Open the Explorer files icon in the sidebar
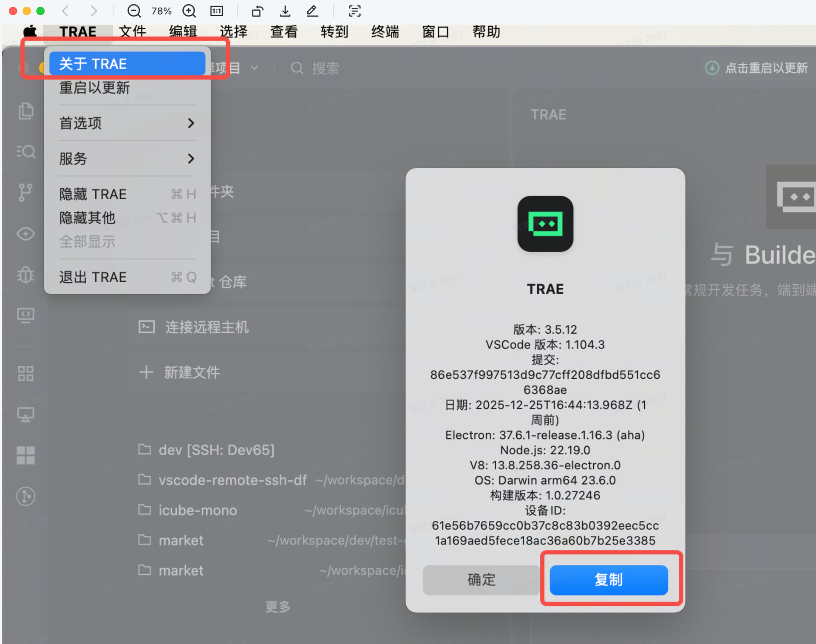The height and width of the screenshot is (644, 816). (26, 111)
